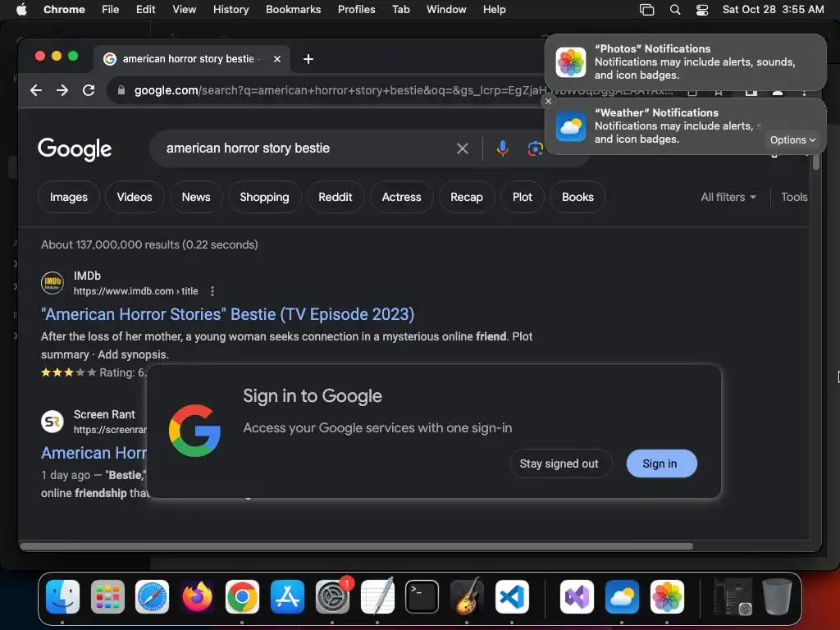The height and width of the screenshot is (630, 840).
Task: Open IMDb Bestie TV Episode link
Action: (228, 314)
